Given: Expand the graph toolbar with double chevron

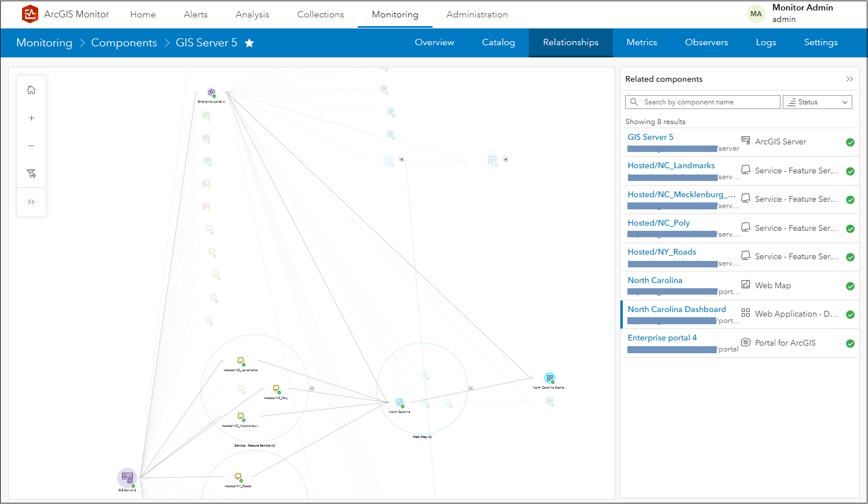Looking at the screenshot, I should (x=31, y=202).
